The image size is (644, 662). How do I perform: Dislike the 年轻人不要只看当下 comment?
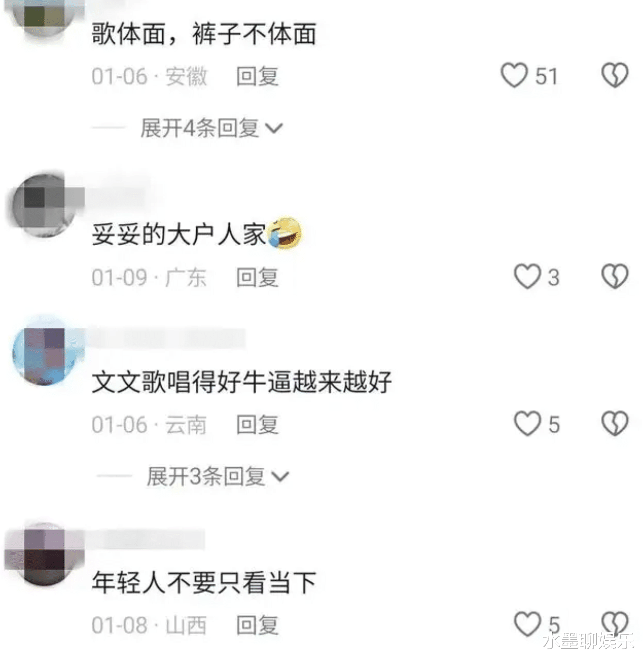(x=614, y=624)
